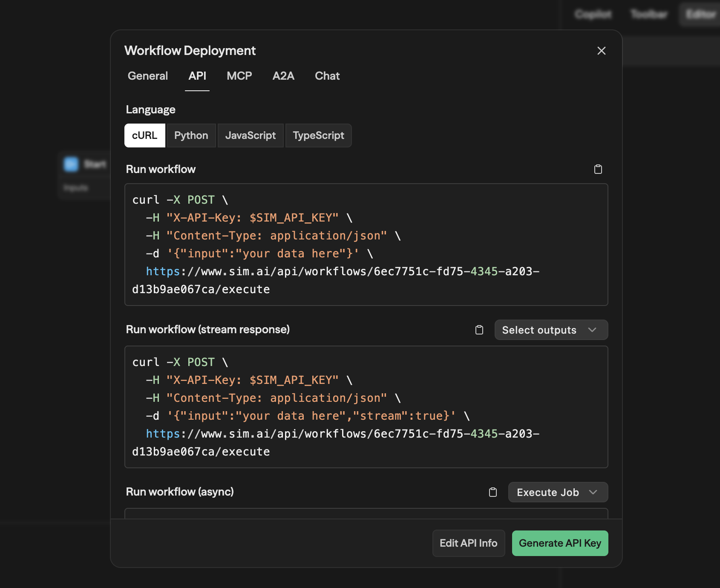Screen dimensions: 720x588
Task: Switch language to Python
Action: tap(191, 135)
